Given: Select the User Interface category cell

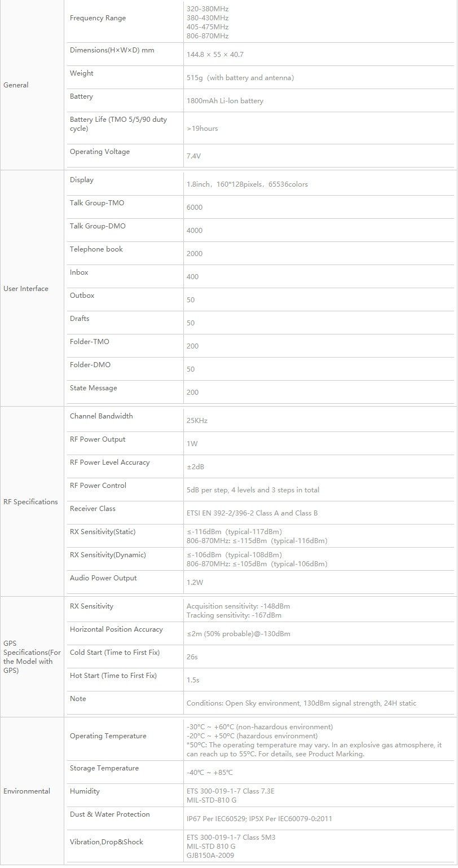Looking at the screenshot, I should click(x=26, y=289).
